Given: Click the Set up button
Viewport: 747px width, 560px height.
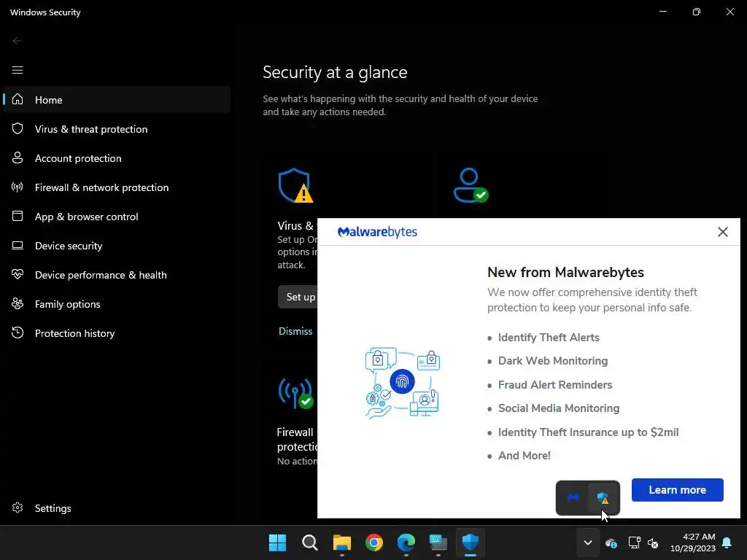Looking at the screenshot, I should click(298, 297).
